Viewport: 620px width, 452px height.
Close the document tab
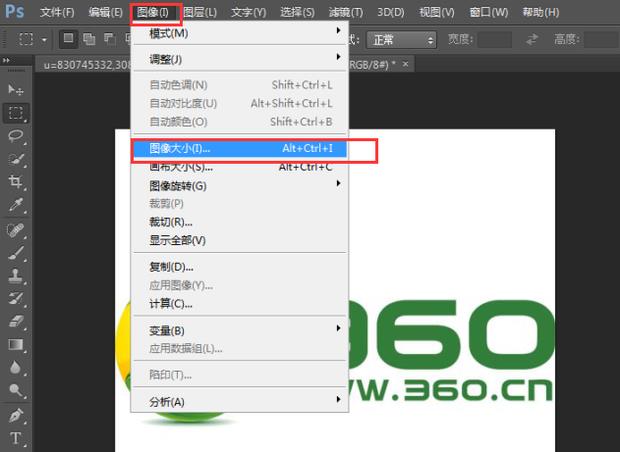[x=405, y=64]
